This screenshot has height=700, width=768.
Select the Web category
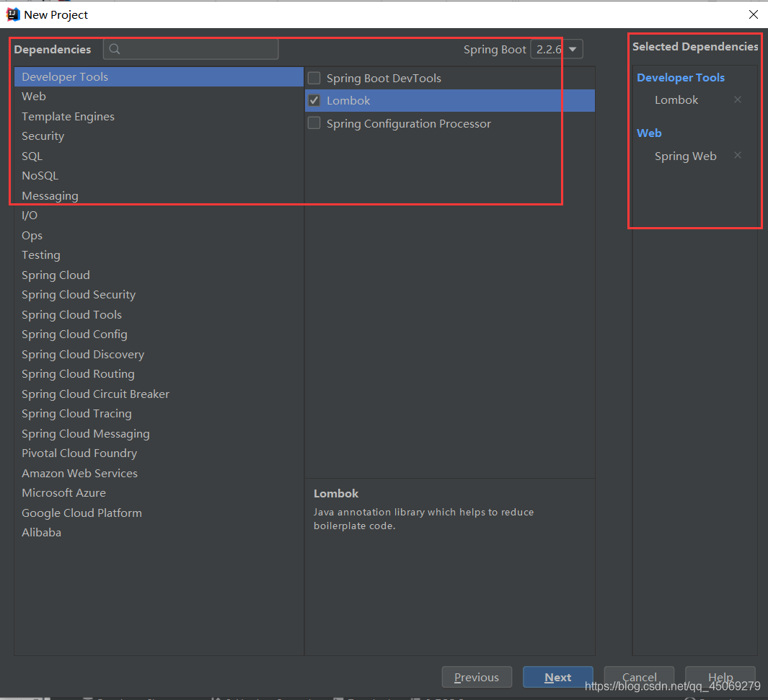click(x=159, y=97)
